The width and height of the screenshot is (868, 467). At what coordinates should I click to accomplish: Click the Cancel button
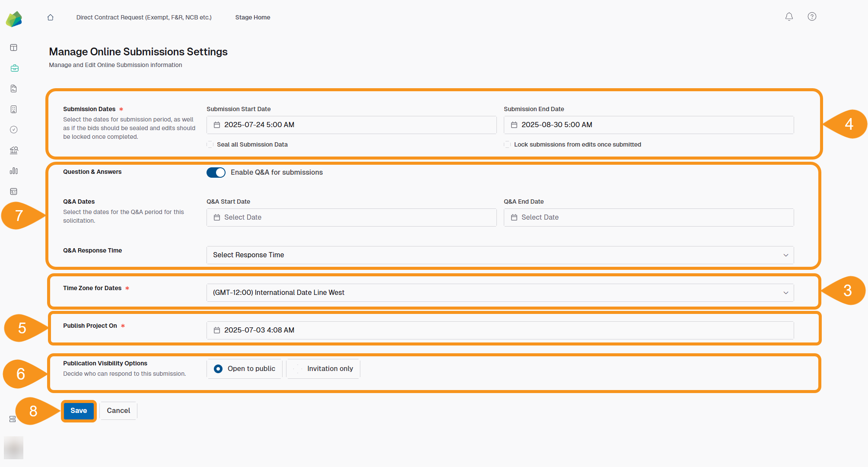click(x=118, y=410)
